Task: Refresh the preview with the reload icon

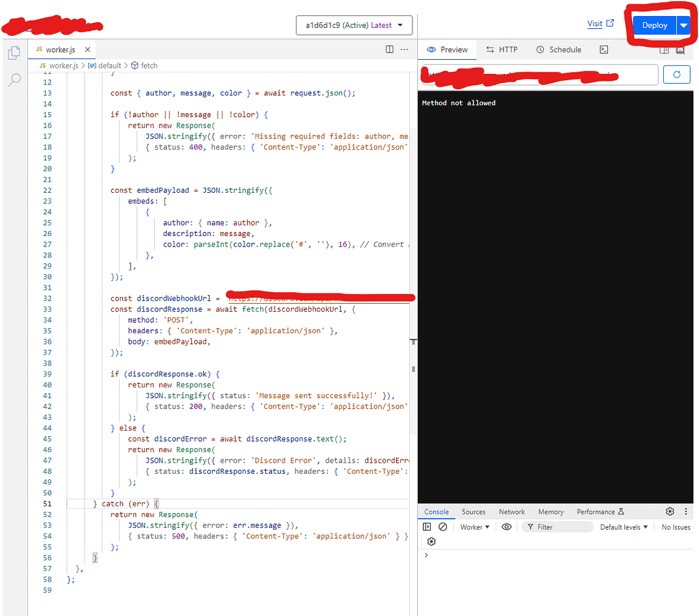Action: point(677,74)
